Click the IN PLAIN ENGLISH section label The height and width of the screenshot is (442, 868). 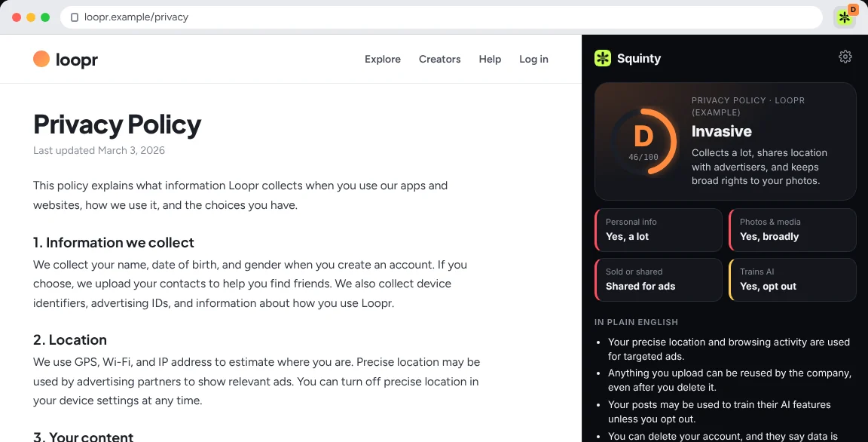636,322
